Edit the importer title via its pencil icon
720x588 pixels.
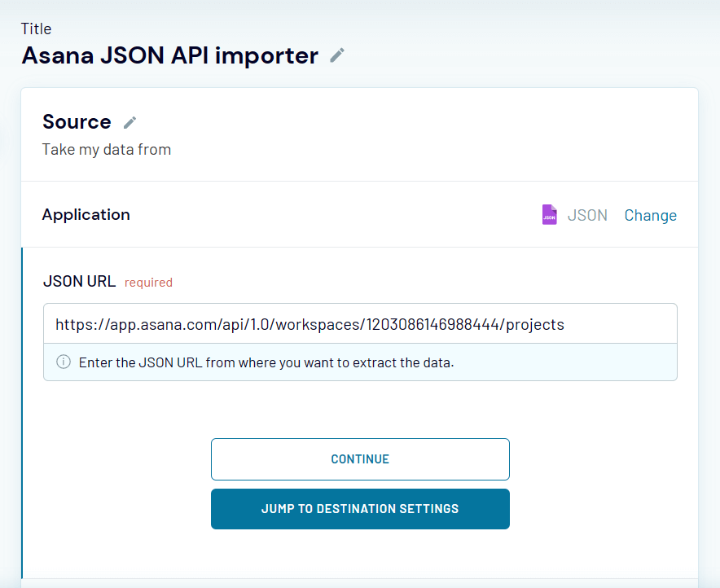[337, 55]
